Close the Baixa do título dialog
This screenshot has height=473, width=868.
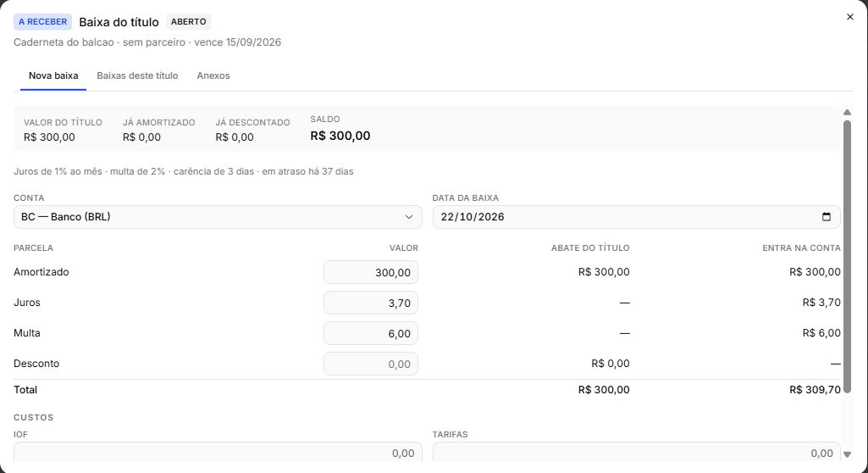[849, 17]
